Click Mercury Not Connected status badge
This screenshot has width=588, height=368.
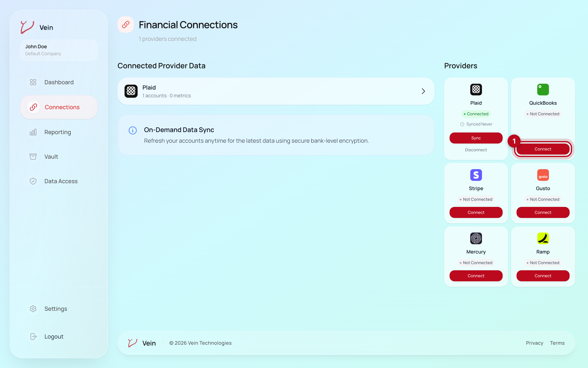pos(476,263)
